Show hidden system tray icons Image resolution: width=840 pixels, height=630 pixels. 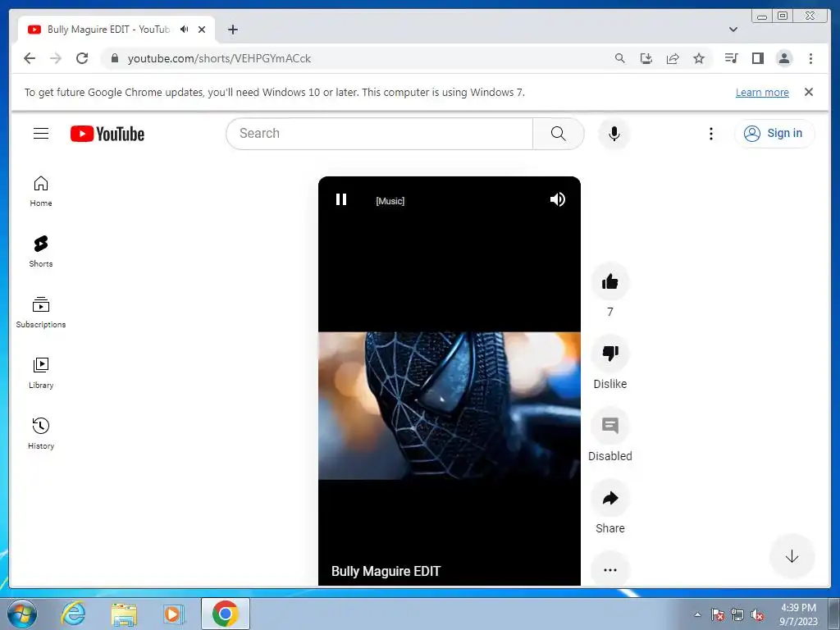(x=697, y=614)
